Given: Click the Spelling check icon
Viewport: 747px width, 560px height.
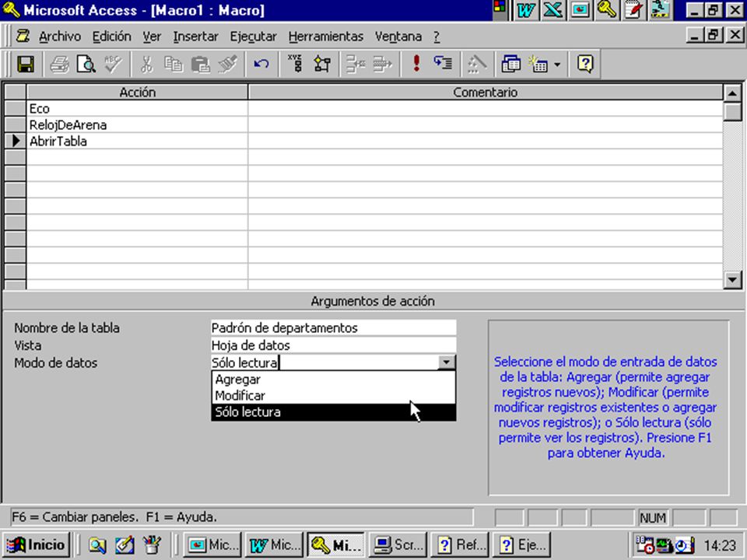Looking at the screenshot, I should click(x=114, y=64).
